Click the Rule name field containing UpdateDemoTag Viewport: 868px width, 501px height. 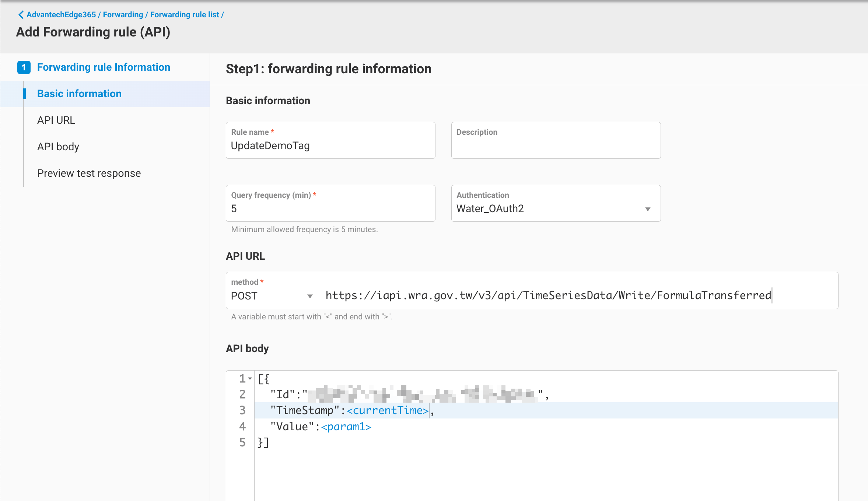point(330,145)
